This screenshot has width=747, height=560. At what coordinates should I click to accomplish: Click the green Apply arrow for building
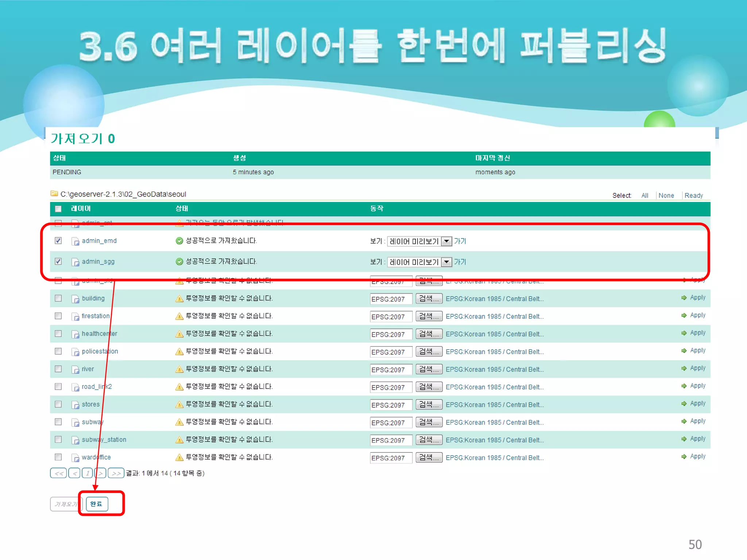click(684, 298)
